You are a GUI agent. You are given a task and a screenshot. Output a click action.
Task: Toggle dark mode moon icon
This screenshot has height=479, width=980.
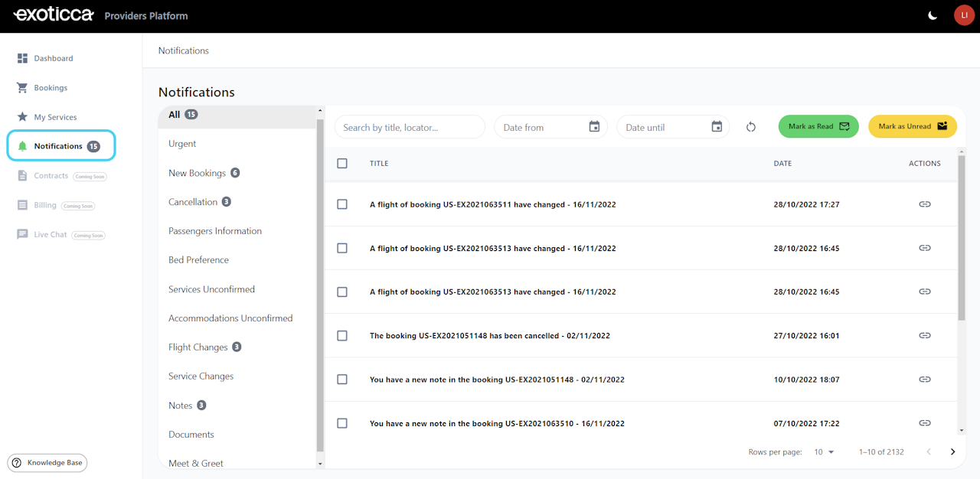(x=933, y=15)
